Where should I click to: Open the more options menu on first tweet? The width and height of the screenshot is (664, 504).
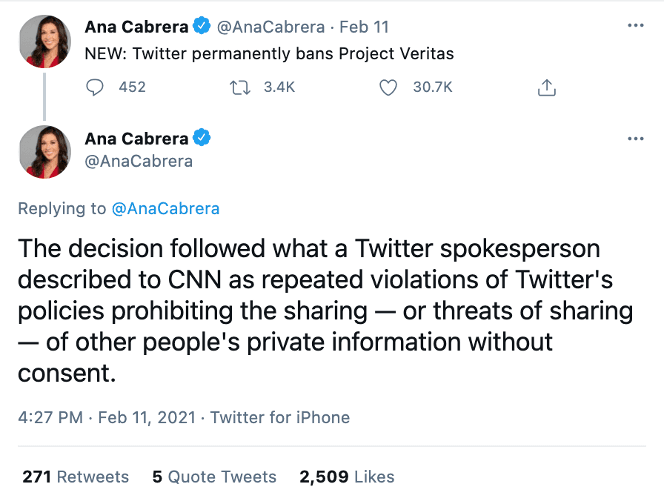634,25
